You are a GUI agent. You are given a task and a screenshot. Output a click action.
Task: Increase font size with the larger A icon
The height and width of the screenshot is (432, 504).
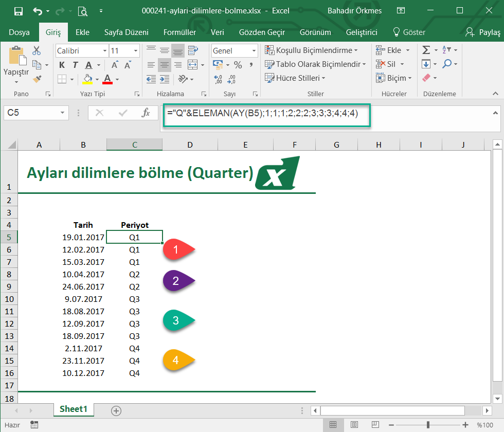pos(114,65)
